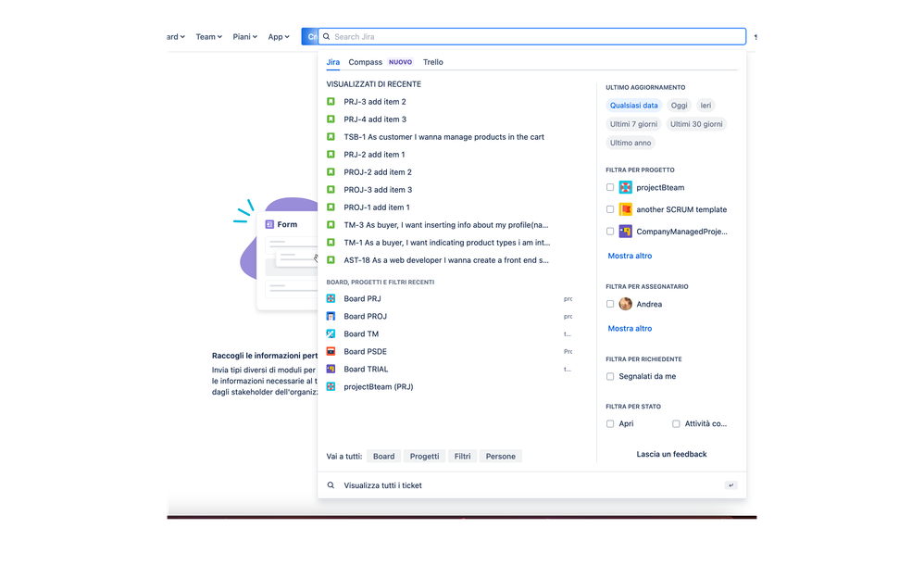Click the story icon beside PROJ-2 add item 2
The width and height of the screenshot is (924, 578).
[331, 172]
